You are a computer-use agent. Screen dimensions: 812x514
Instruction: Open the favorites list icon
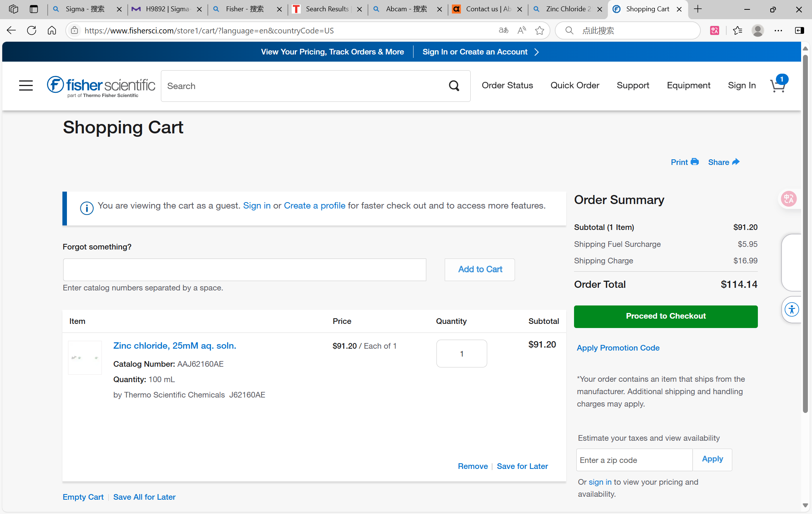click(x=738, y=30)
